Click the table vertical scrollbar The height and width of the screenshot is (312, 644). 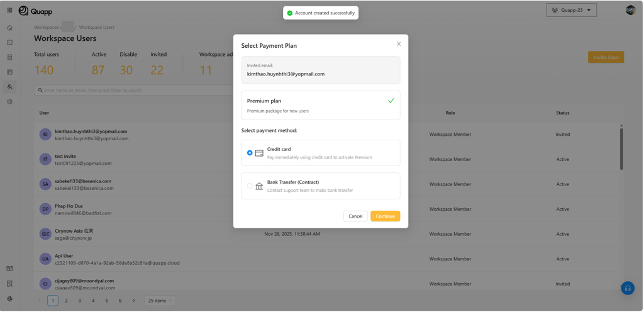pyautogui.click(x=621, y=148)
